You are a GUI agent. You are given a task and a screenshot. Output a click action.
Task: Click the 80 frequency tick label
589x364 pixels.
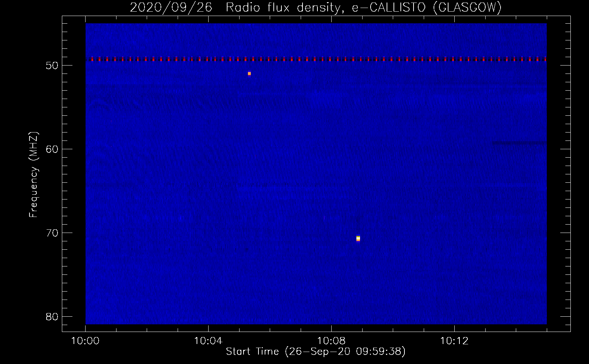52,317
